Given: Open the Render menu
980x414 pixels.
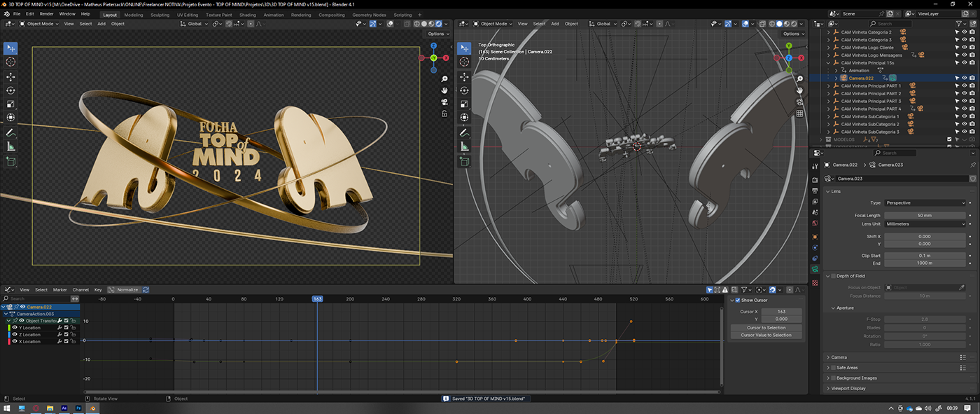Looking at the screenshot, I should (x=46, y=14).
